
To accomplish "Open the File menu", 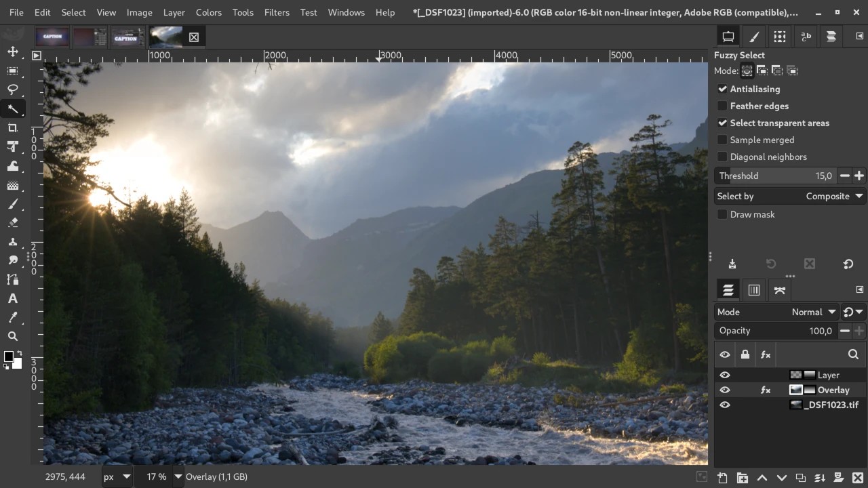I will [16, 12].
